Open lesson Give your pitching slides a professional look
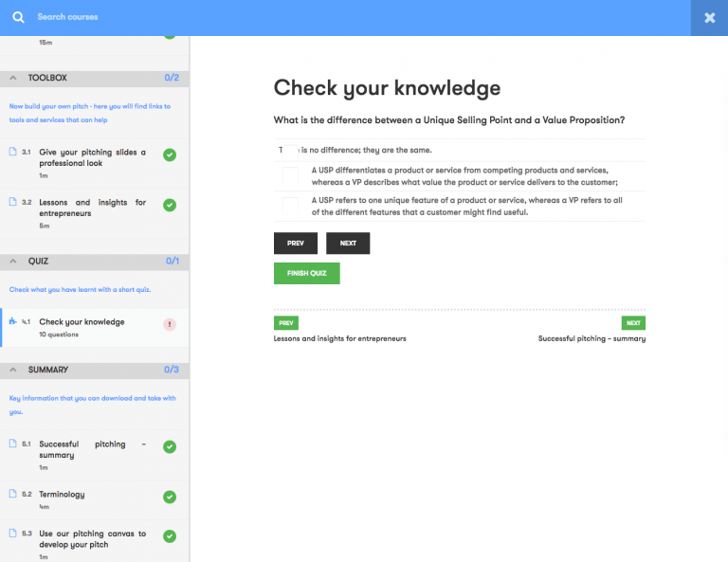728x562 pixels. (x=92, y=157)
